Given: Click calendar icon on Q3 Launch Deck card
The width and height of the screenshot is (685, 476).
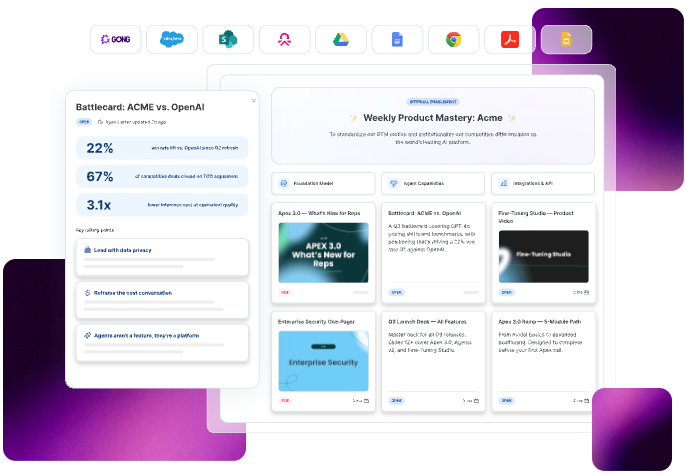Looking at the screenshot, I should coord(476,400).
